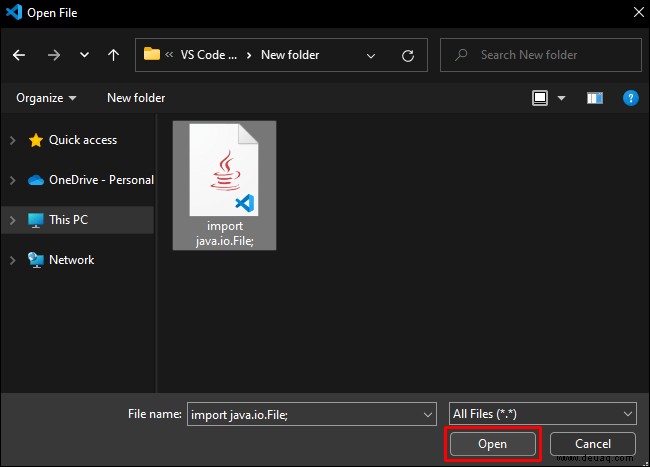Go forward using the right arrow
The height and width of the screenshot is (467, 650).
tap(54, 55)
